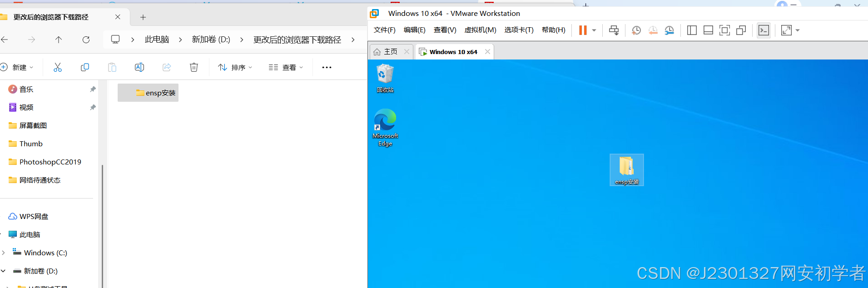Go back in File Explorer
This screenshot has height=288, width=868.
pos(5,40)
